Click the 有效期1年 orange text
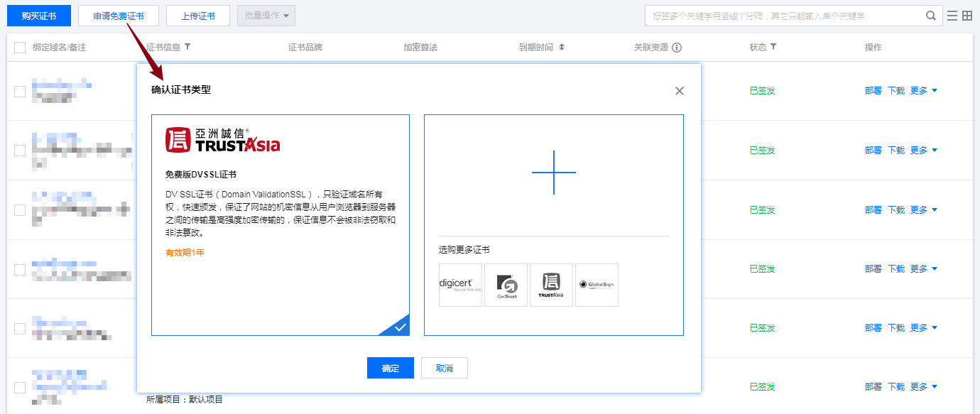 tap(185, 252)
